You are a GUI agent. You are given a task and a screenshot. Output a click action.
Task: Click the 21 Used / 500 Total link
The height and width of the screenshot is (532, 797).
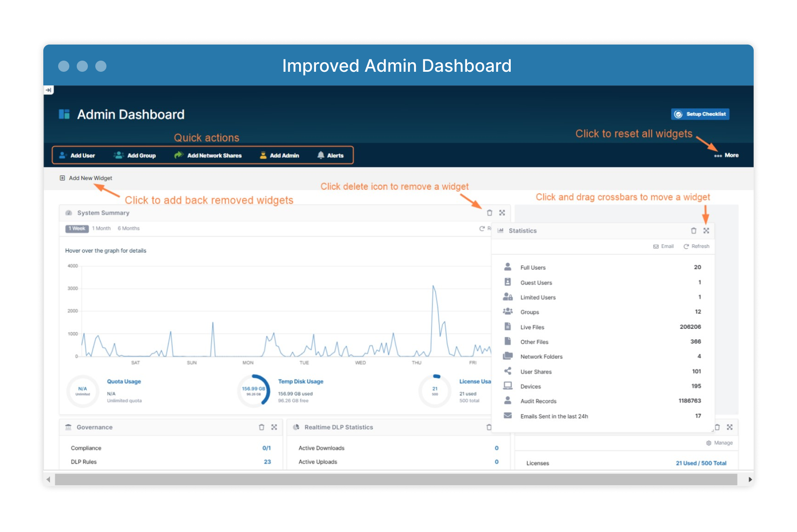click(x=701, y=463)
